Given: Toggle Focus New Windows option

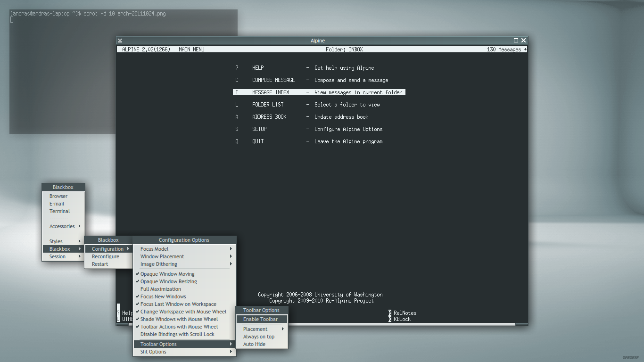Looking at the screenshot, I should coord(184,296).
